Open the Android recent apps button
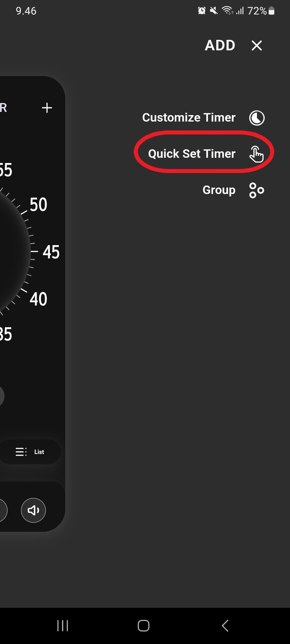This screenshot has height=644, width=290. coord(62,625)
